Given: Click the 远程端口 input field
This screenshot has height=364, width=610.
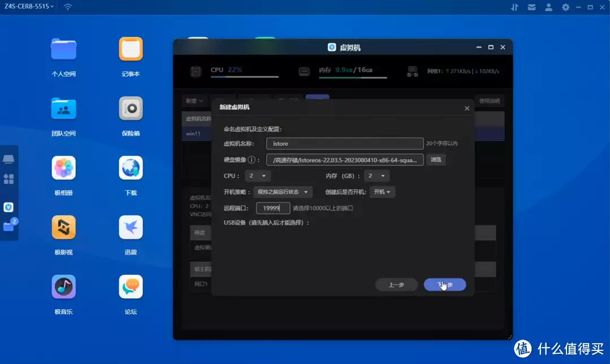Looking at the screenshot, I should [x=273, y=208].
